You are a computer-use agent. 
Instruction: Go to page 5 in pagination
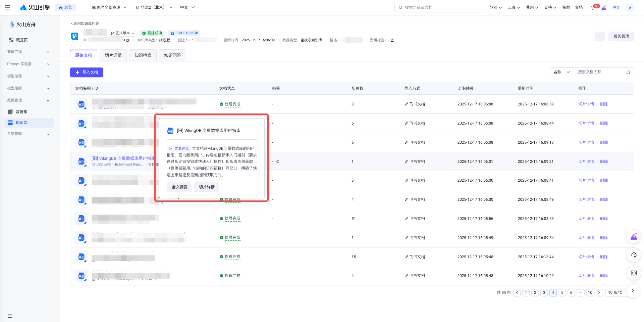click(562, 292)
